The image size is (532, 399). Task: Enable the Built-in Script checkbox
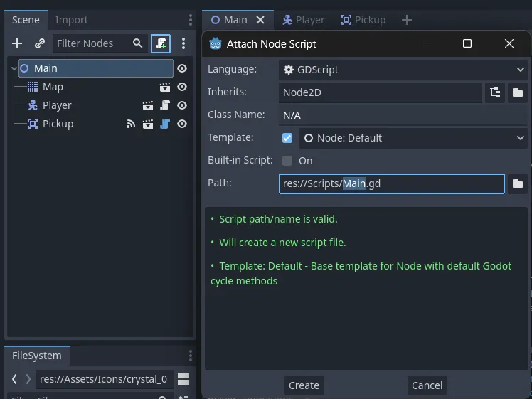pos(287,161)
